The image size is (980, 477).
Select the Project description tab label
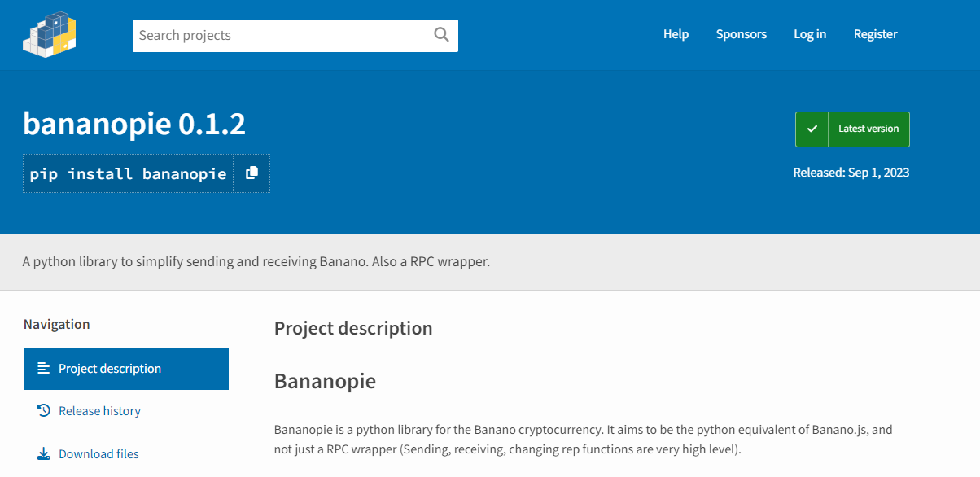(x=110, y=369)
